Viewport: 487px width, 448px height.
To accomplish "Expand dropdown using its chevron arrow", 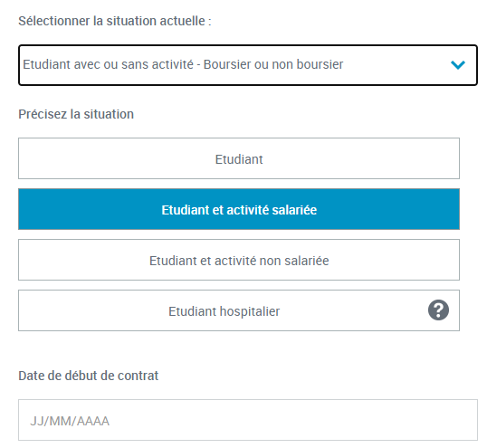I will (x=458, y=65).
